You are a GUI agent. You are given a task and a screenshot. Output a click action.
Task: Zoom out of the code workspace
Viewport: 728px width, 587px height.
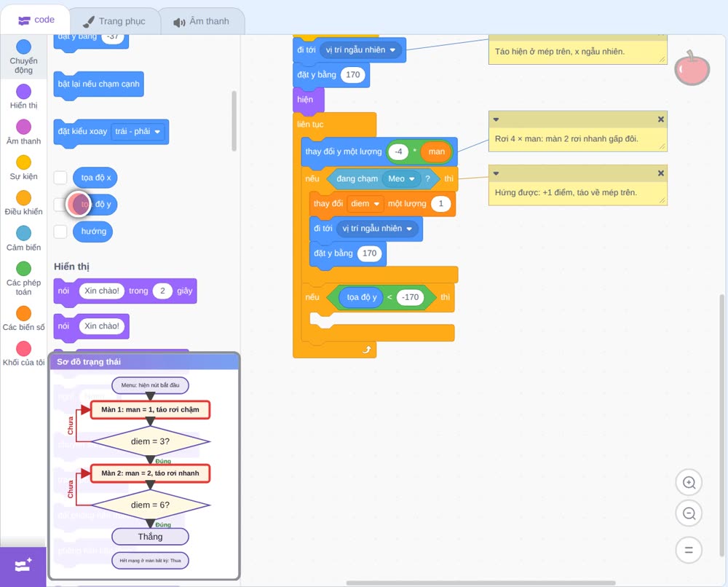pyautogui.click(x=689, y=513)
